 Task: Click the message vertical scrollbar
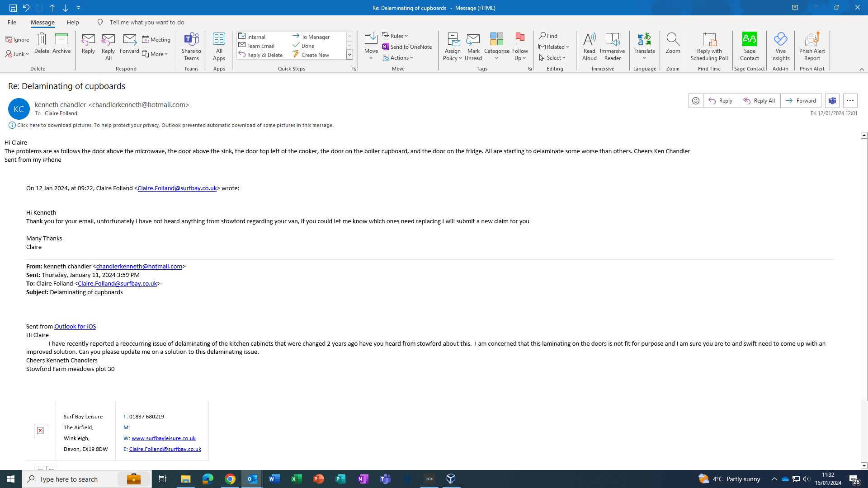point(863,271)
